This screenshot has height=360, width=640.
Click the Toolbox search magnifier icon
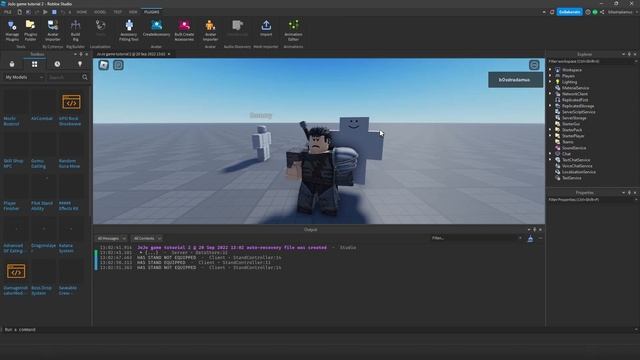pos(85,77)
